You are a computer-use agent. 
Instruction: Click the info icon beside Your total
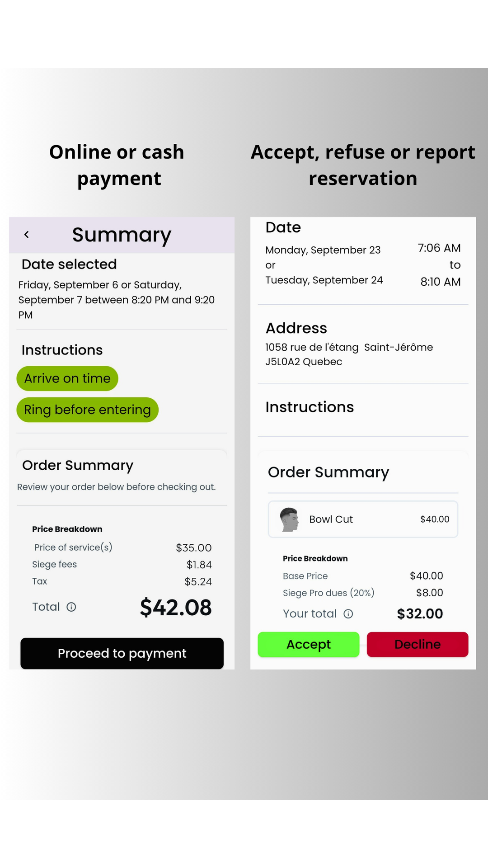348,614
